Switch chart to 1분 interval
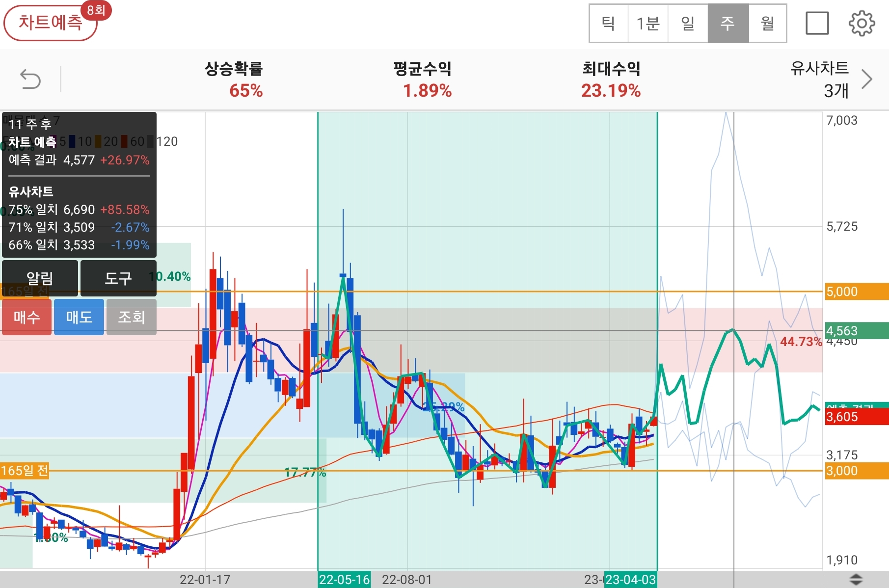This screenshot has height=588, width=889. point(648,23)
